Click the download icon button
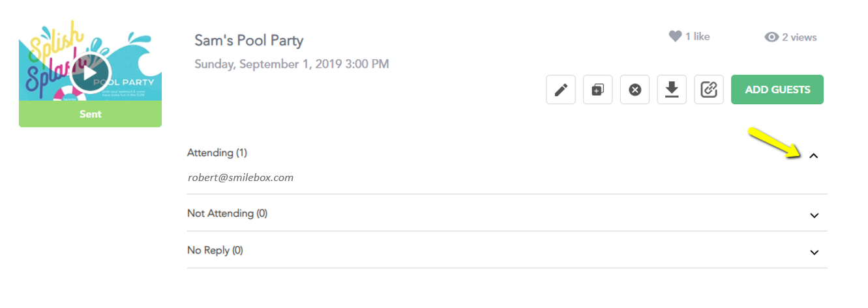The image size is (868, 308). 672,90
